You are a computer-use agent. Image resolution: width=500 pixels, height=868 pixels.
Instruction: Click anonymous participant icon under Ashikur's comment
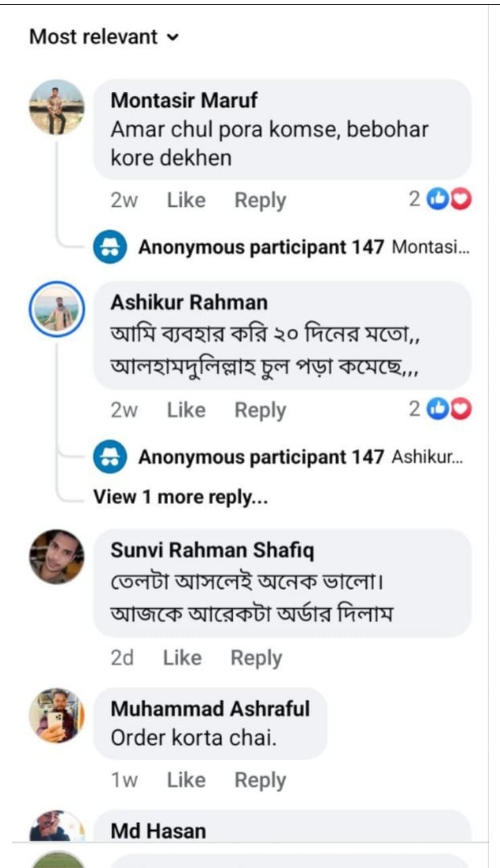(110, 457)
